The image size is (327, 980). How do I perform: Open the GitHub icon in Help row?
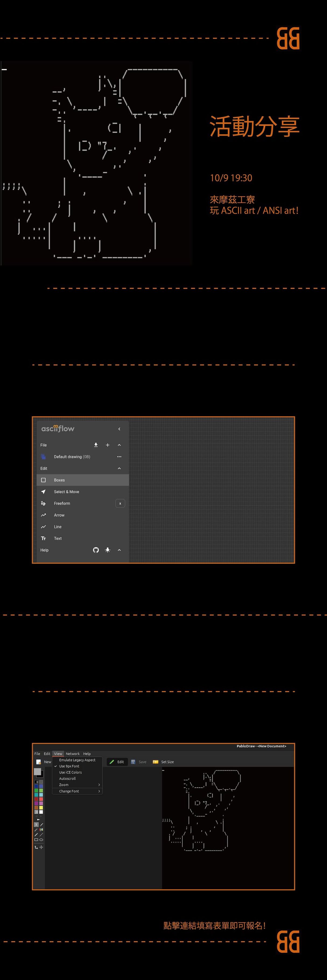click(x=96, y=550)
